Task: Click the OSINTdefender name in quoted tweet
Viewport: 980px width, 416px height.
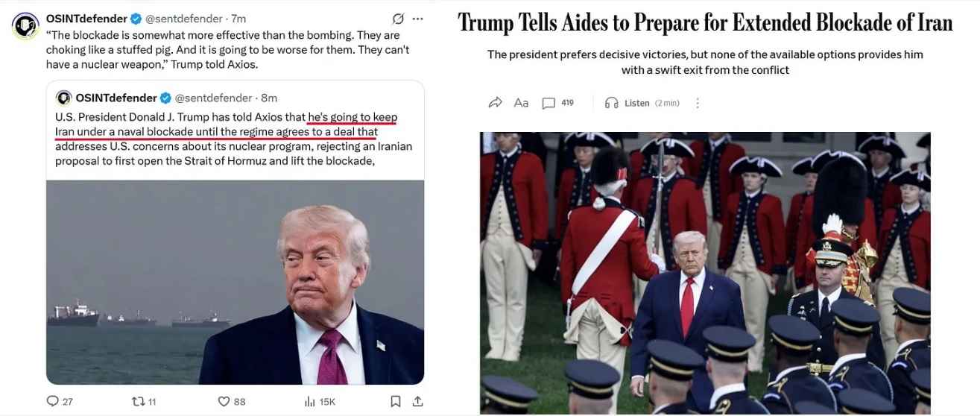Action: point(116,98)
